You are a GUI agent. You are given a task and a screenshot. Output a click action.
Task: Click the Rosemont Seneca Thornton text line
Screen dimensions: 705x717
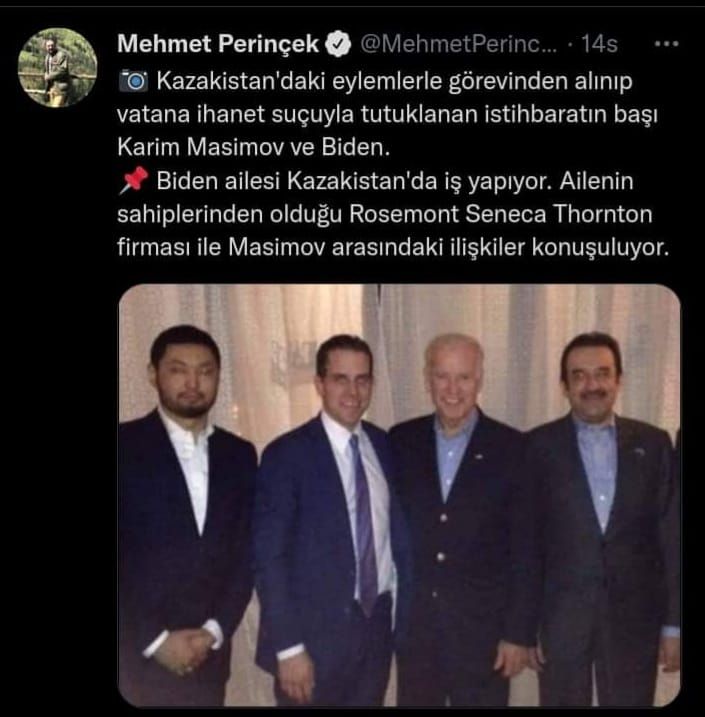pyautogui.click(x=385, y=214)
